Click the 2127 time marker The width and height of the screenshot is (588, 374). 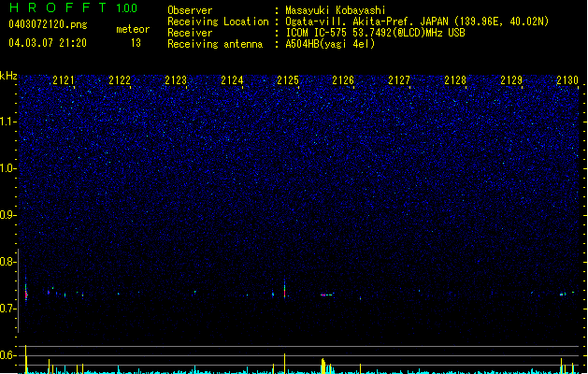click(x=399, y=80)
